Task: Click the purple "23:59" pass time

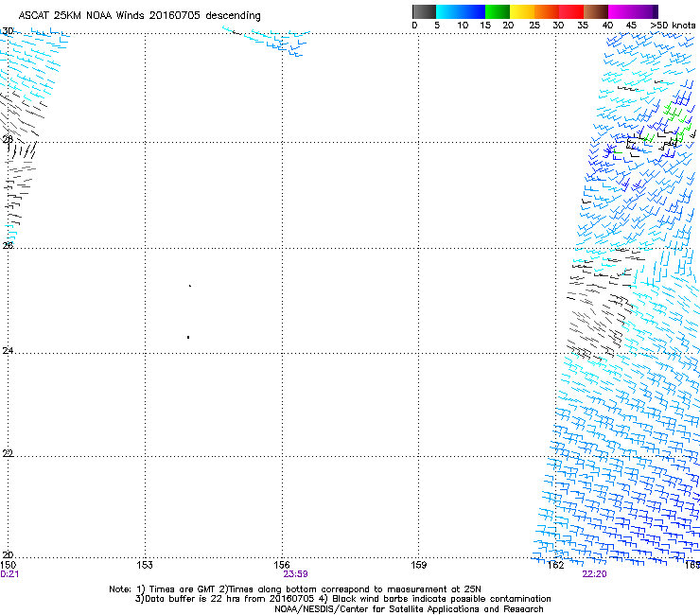Action: pyautogui.click(x=295, y=574)
